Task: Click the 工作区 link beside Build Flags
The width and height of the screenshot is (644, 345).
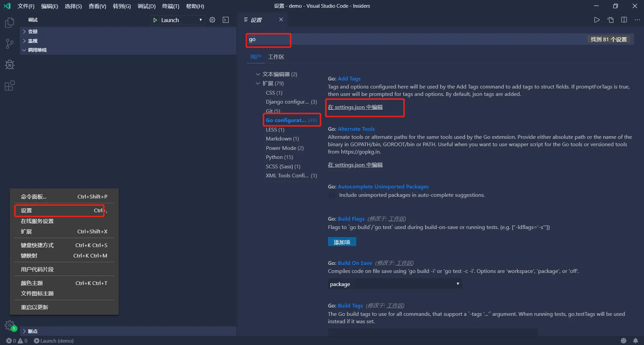Action: coord(397,219)
